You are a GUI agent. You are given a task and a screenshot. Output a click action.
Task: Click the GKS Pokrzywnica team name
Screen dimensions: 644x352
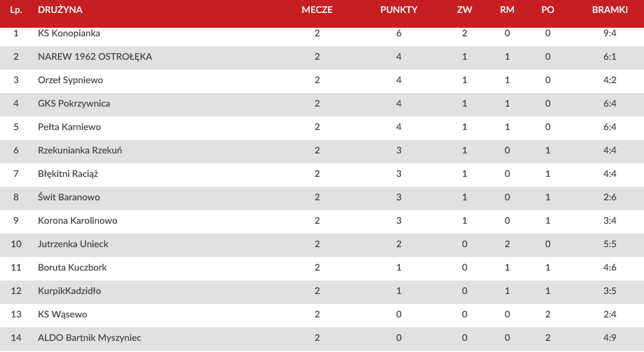(x=74, y=104)
